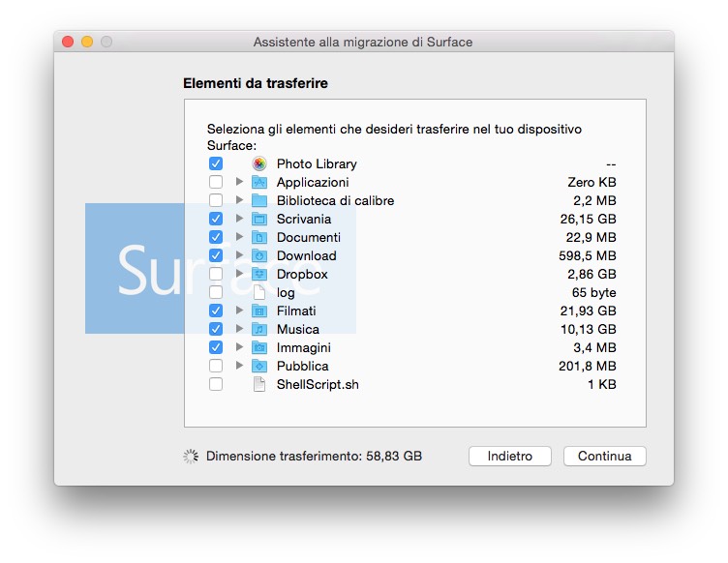Click the Immagini folder icon
The image size is (728, 563).
point(259,347)
